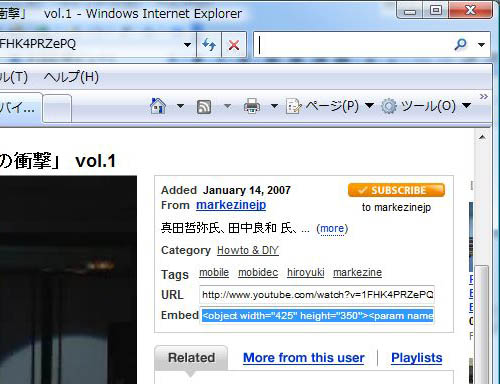Click the video URL text field
This screenshot has width=500, height=384.
click(x=317, y=295)
